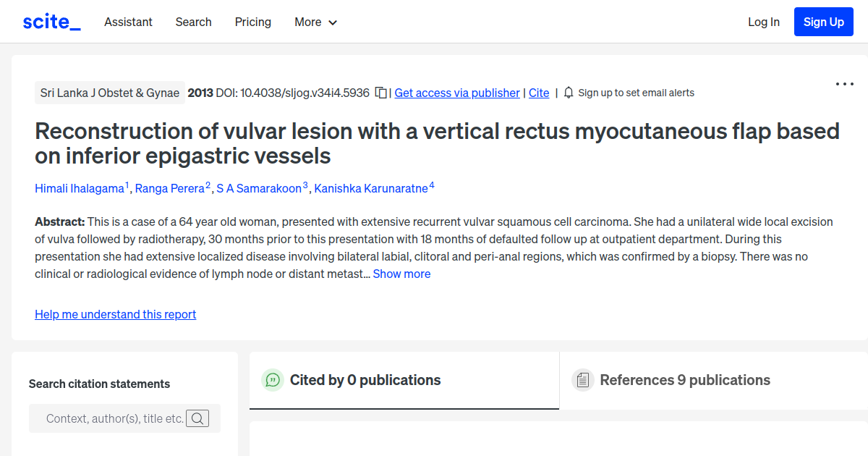Open Get access via publisher
Viewport: 868px width, 456px height.
[456, 93]
